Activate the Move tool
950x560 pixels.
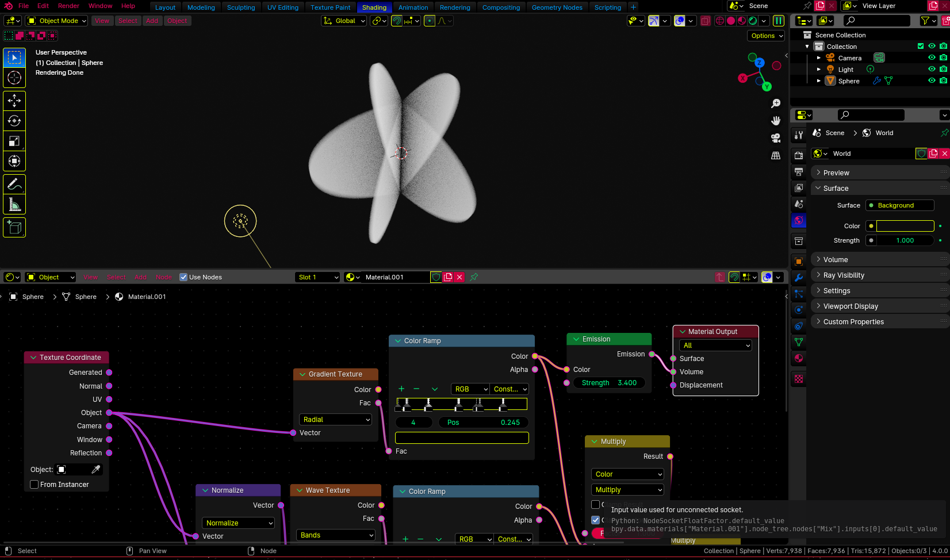coord(14,101)
